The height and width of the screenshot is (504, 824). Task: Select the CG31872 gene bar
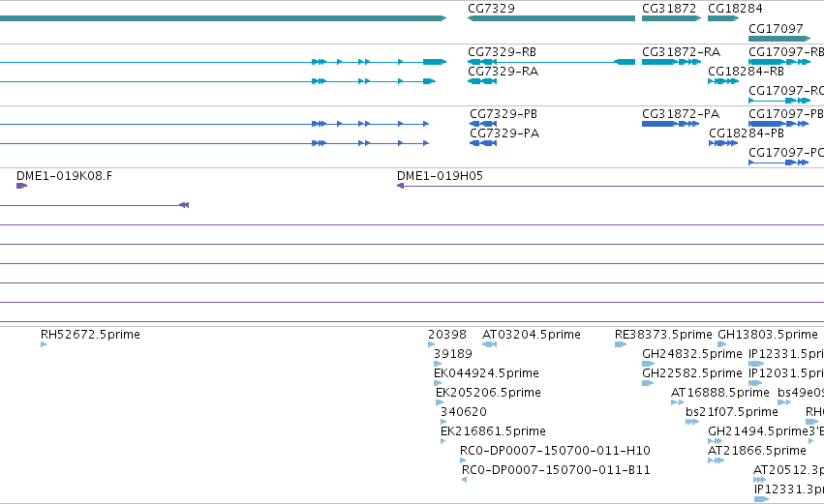(672, 18)
